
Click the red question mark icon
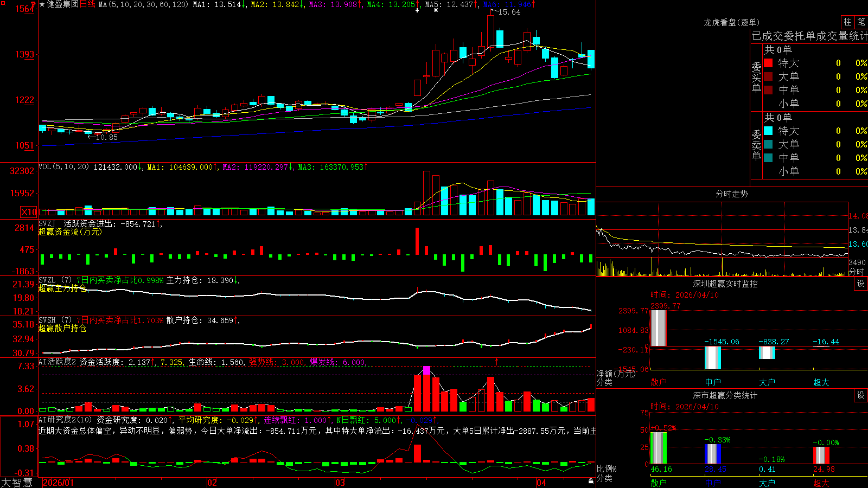click(x=34, y=4)
